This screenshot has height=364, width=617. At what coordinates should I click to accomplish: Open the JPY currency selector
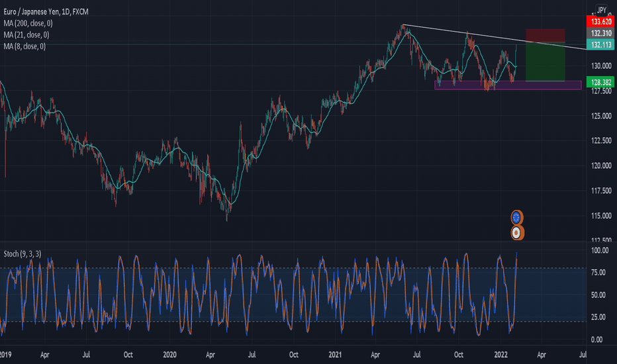602,10
